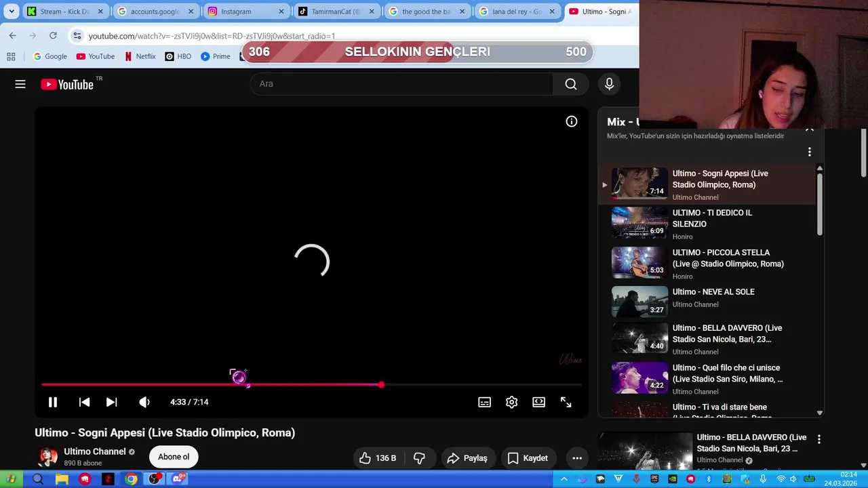Viewport: 868px width, 488px height.
Task: Switch to accounts.google tab
Action: 156,12
